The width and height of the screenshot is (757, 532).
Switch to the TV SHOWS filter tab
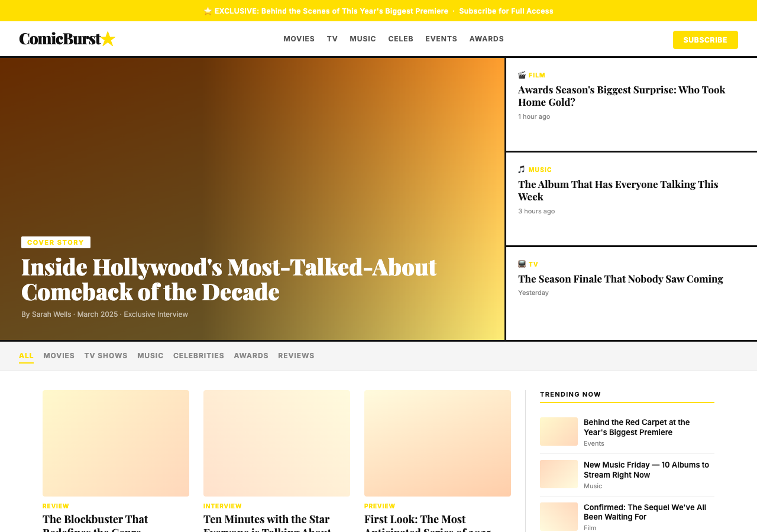point(106,355)
